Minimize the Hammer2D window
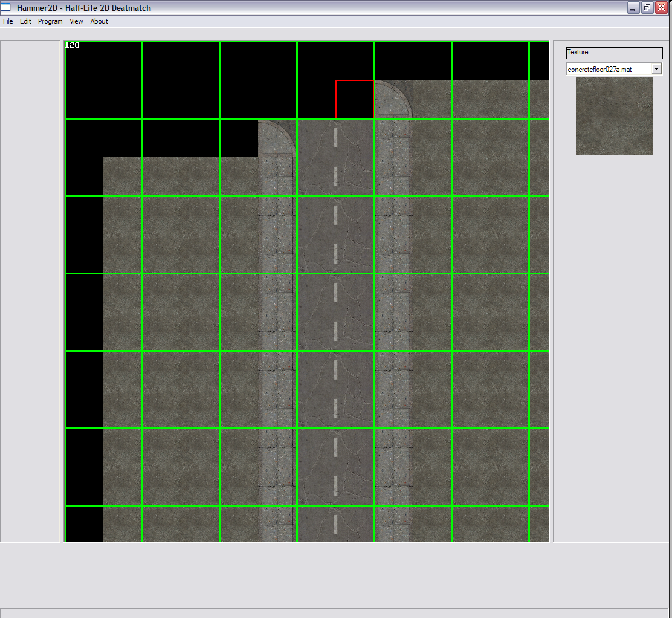 (x=633, y=8)
